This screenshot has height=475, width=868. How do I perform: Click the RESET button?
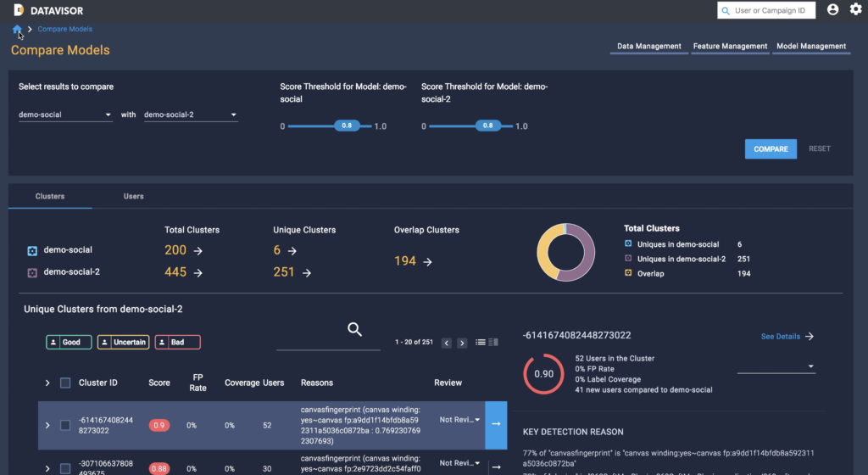click(x=820, y=149)
